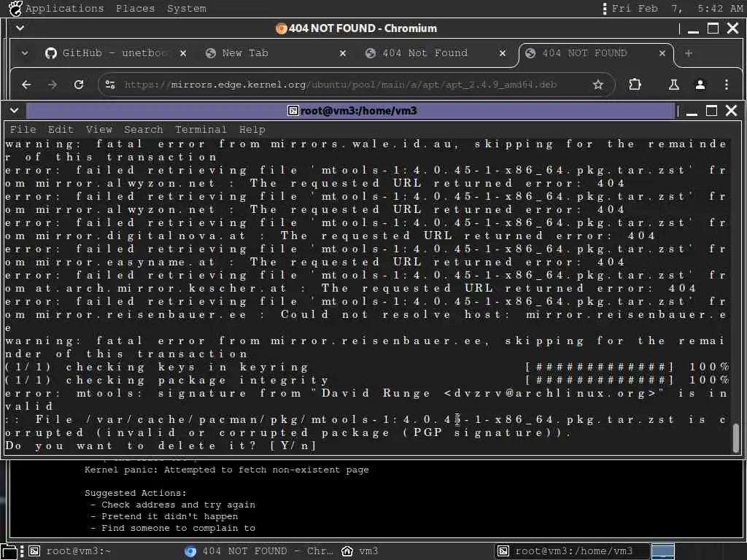Close the 404 Not Found tab
Viewport: 747px width, 560px height.
coord(503,53)
